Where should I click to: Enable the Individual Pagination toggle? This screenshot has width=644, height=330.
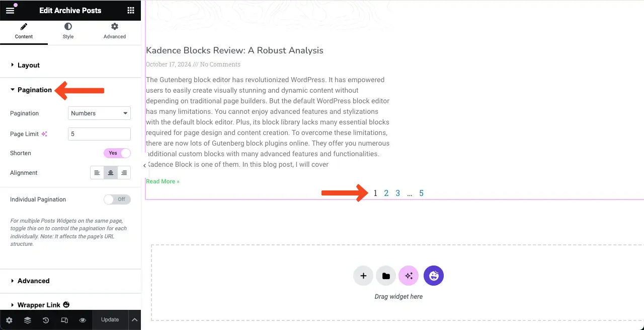pyautogui.click(x=117, y=200)
